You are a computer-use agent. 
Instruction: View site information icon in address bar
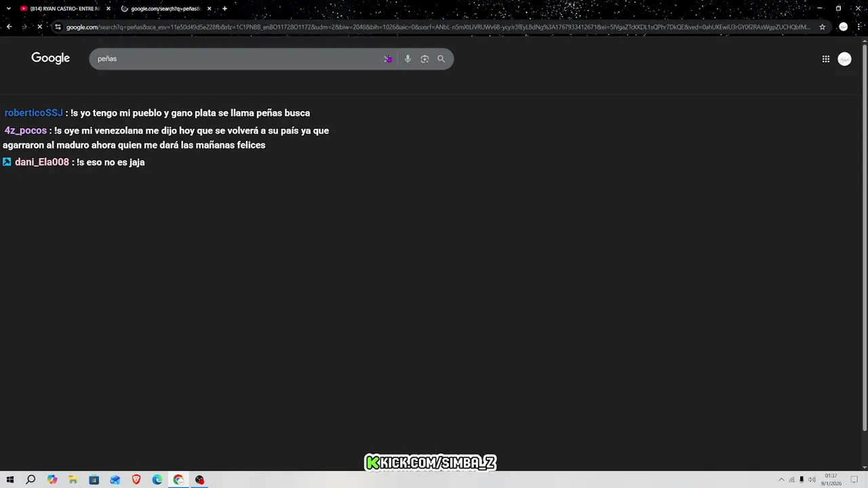(x=58, y=27)
